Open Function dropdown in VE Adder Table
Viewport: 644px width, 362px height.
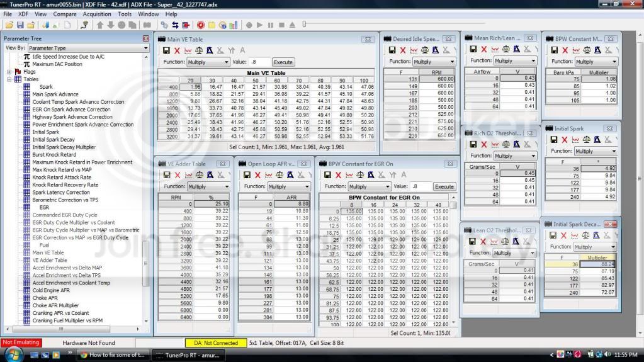[208, 186]
